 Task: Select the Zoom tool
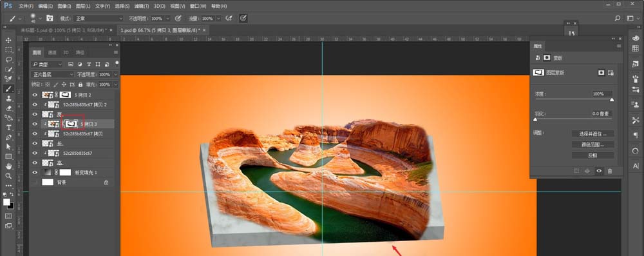pyautogui.click(x=8, y=176)
